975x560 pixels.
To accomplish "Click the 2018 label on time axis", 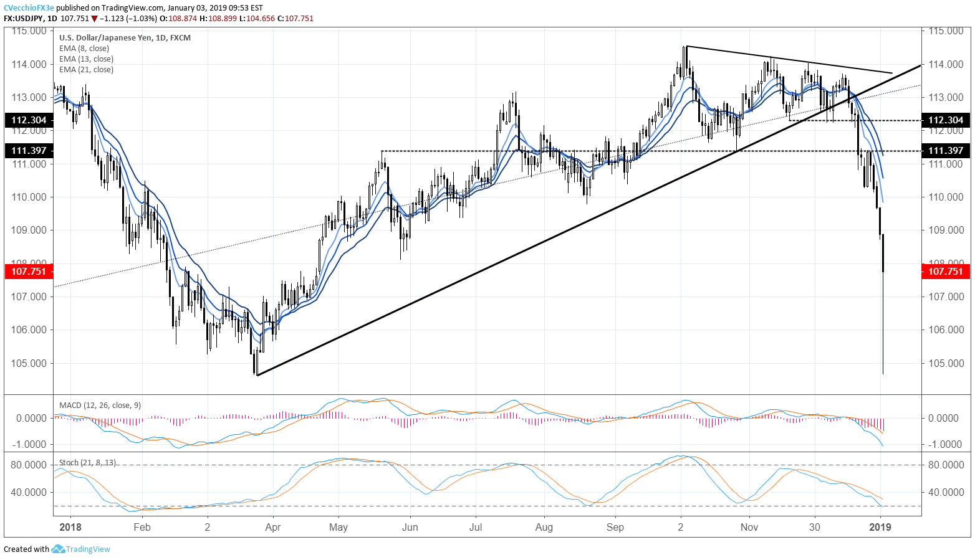I will [70, 527].
